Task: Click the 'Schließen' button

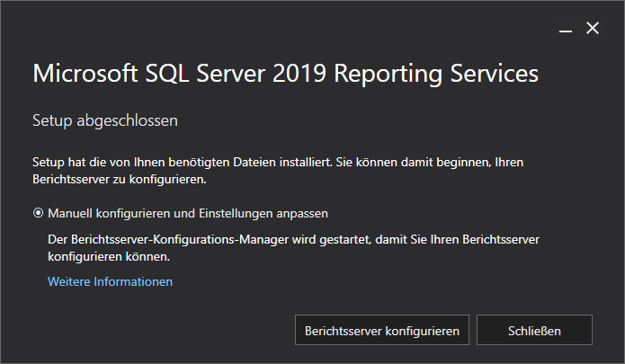Action: [x=533, y=330]
